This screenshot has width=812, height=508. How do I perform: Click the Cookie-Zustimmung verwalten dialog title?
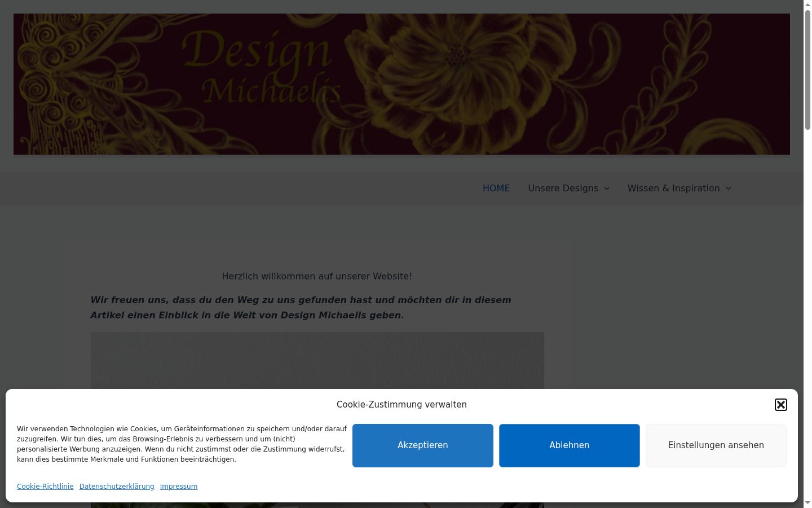point(401,405)
